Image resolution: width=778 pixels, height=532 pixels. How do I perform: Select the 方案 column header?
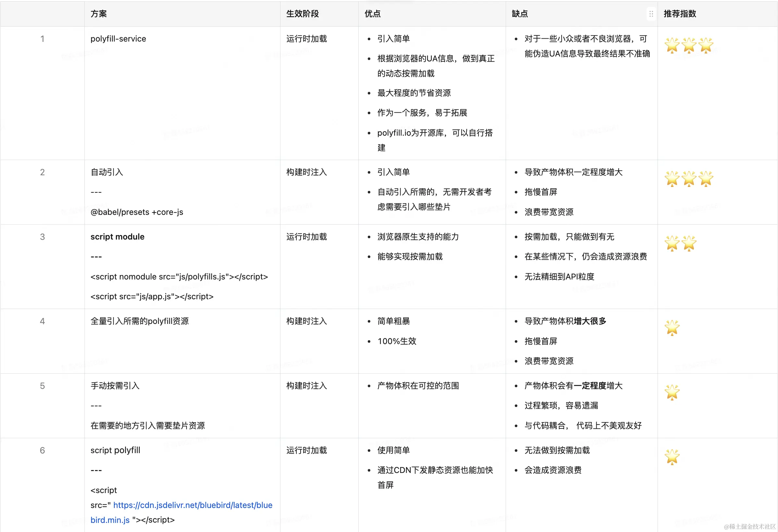98,14
